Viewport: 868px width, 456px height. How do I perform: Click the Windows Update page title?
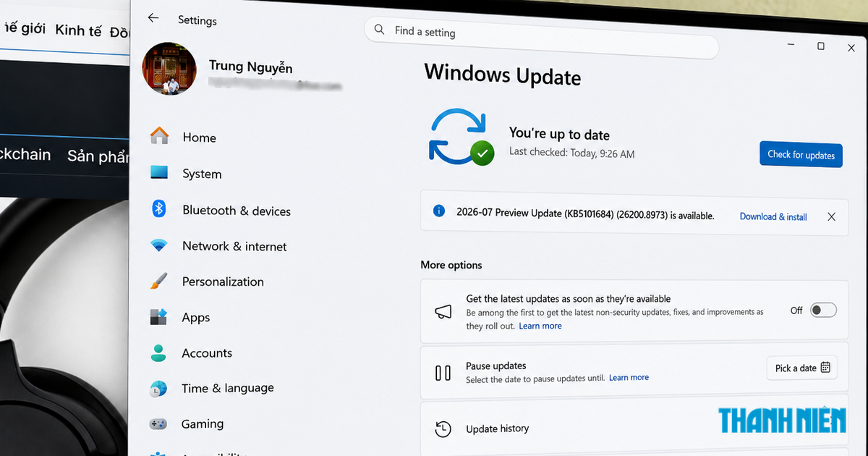(503, 75)
